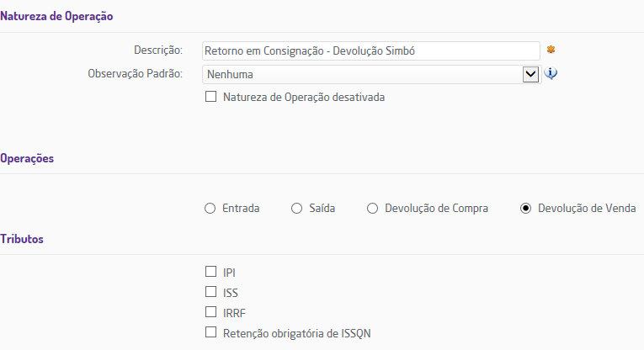Tick the ISS checkbox
The image size is (644, 350).
click(210, 292)
